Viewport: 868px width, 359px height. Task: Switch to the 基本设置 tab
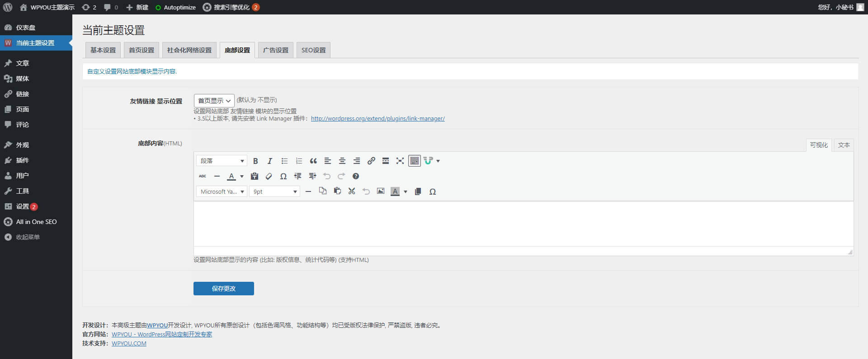coord(103,50)
